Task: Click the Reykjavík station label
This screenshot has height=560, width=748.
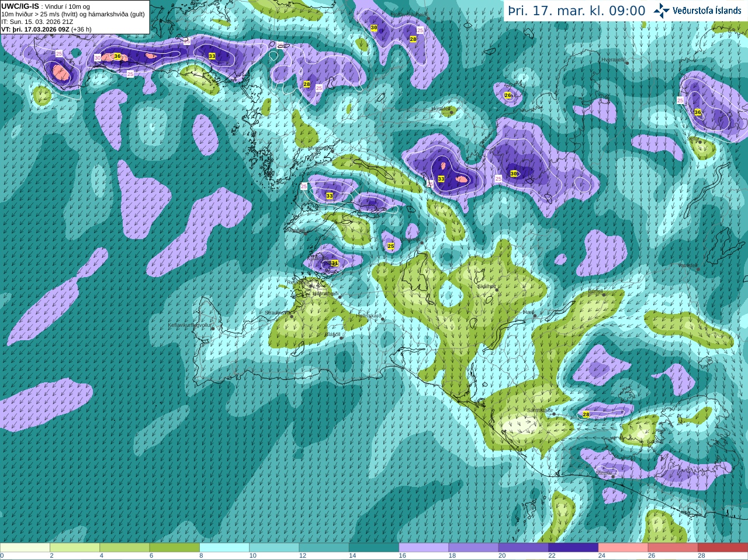Action: (x=298, y=283)
